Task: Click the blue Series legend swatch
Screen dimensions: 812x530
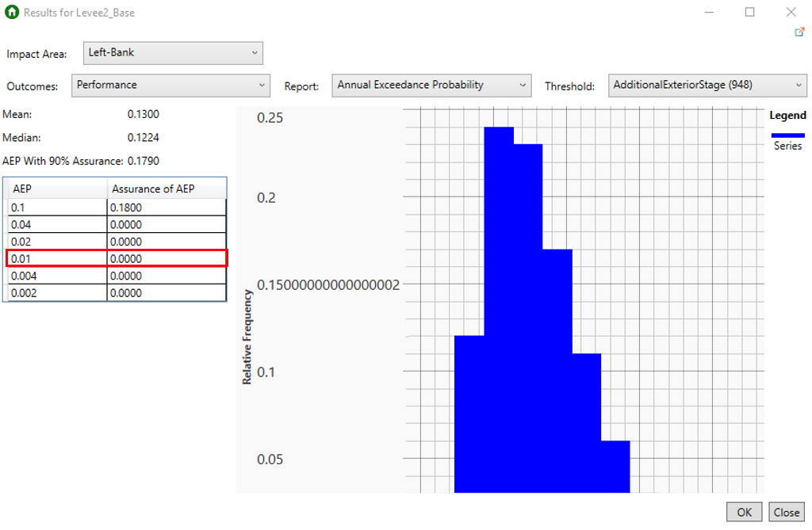Action: pos(787,135)
